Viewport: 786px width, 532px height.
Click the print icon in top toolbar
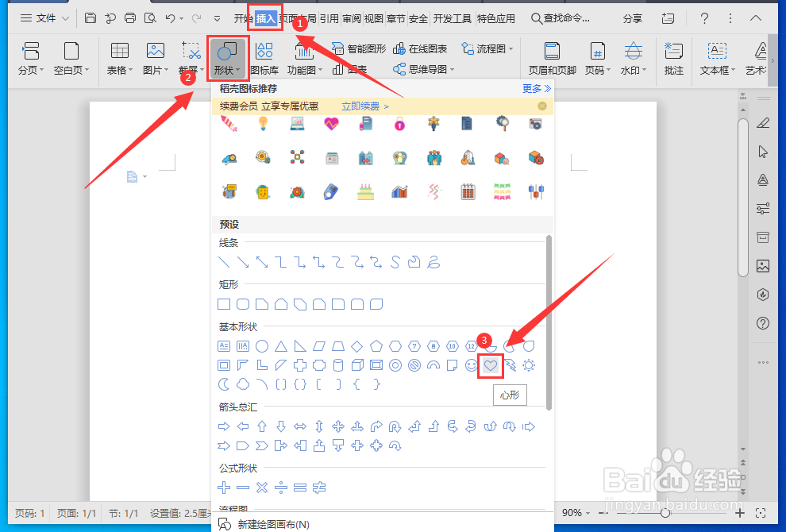(x=130, y=18)
